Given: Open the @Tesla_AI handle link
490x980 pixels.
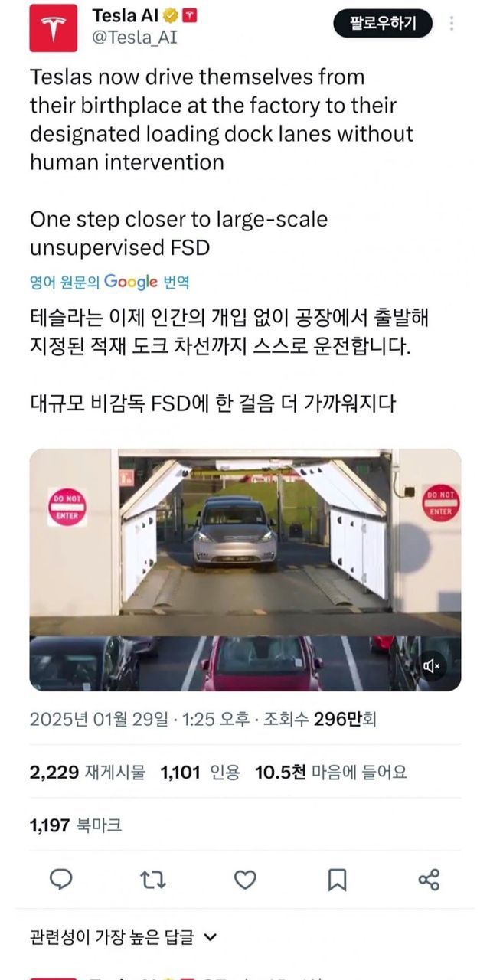Looking at the screenshot, I should (x=134, y=37).
